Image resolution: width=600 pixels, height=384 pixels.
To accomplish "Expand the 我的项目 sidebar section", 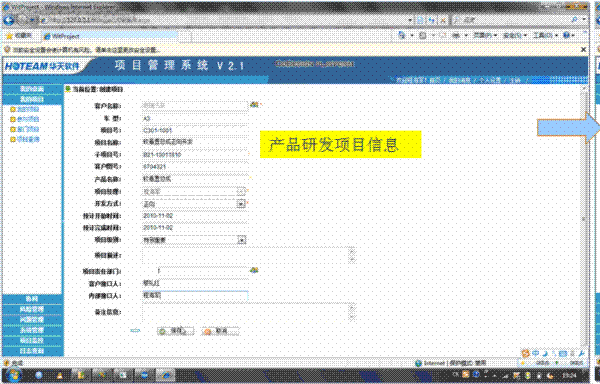I will pyautogui.click(x=32, y=99).
